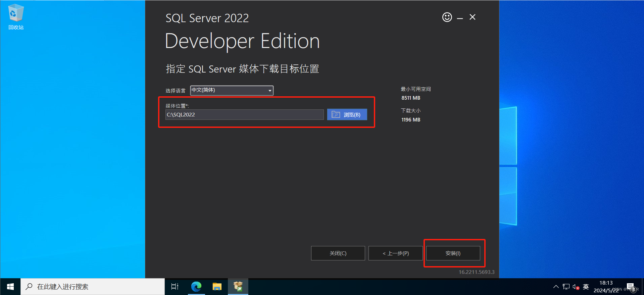Screen dimensions: 644x295
Task: Click the 8511 MB minimum space value
Action: click(x=411, y=98)
